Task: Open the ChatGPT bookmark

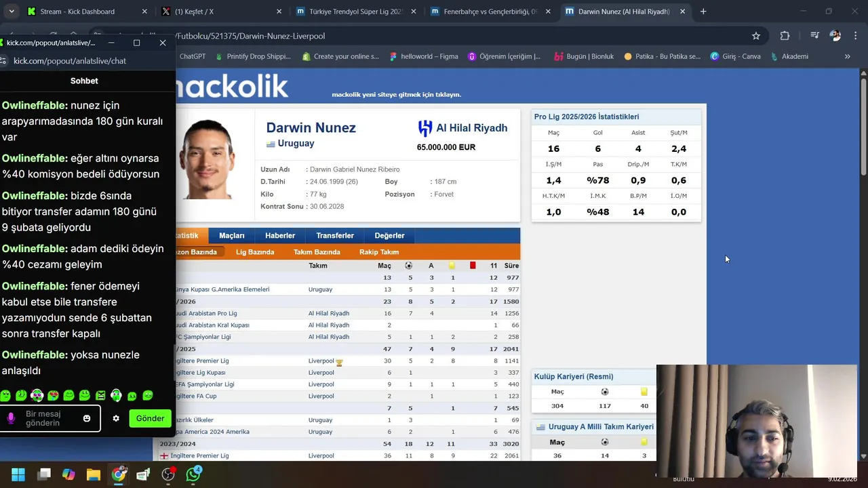Action: click(192, 56)
